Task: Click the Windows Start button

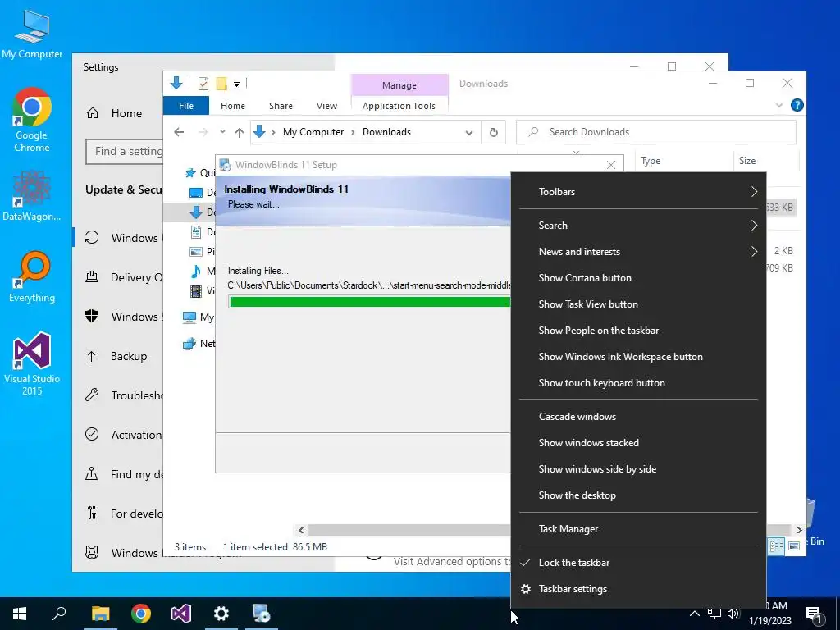Action: click(x=20, y=614)
